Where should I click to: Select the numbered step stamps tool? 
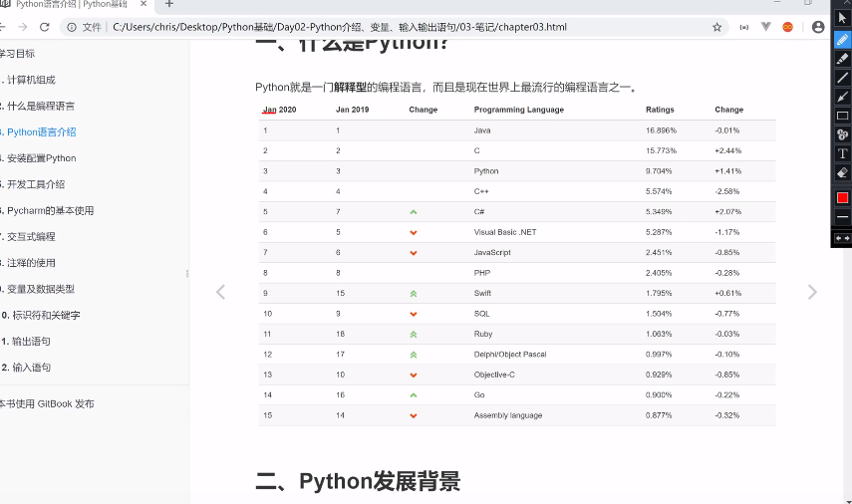842,134
